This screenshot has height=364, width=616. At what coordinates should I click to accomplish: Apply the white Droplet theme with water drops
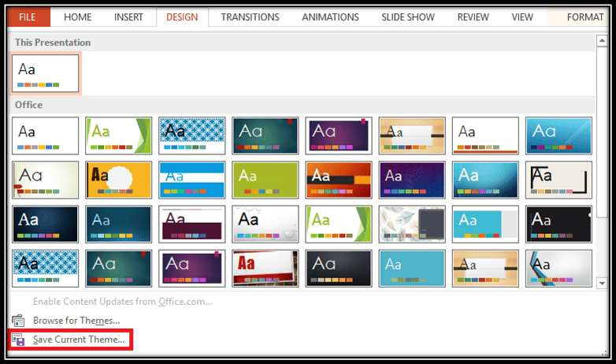tap(265, 224)
